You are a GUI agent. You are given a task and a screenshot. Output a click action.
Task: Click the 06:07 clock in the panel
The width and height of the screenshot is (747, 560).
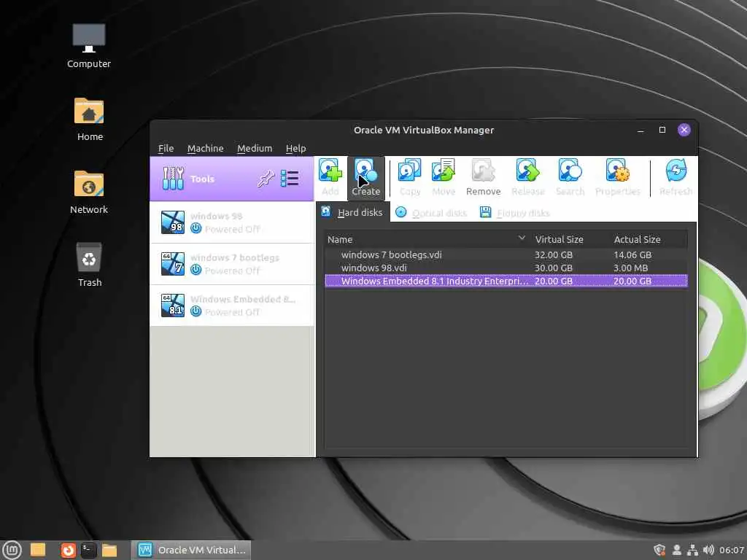click(732, 550)
